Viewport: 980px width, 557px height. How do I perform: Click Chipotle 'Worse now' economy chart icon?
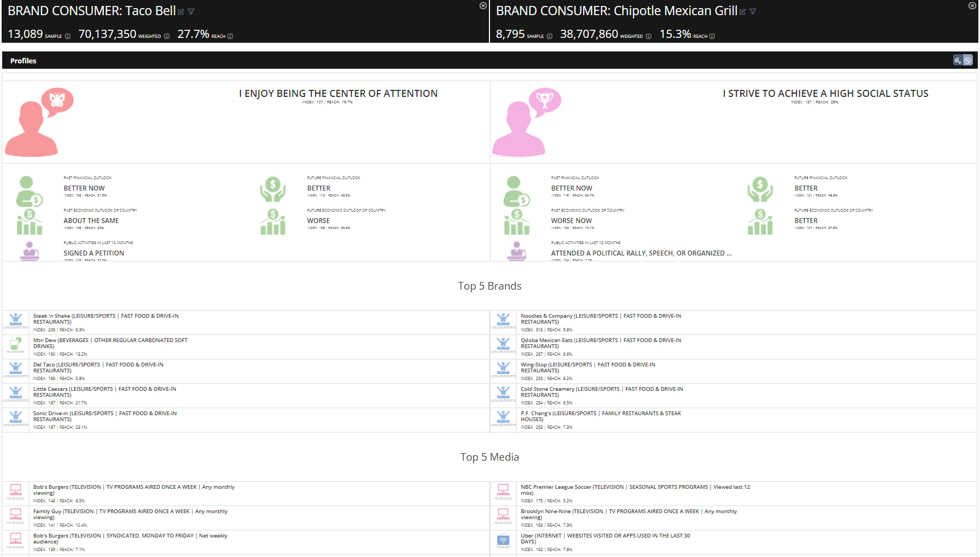[517, 222]
